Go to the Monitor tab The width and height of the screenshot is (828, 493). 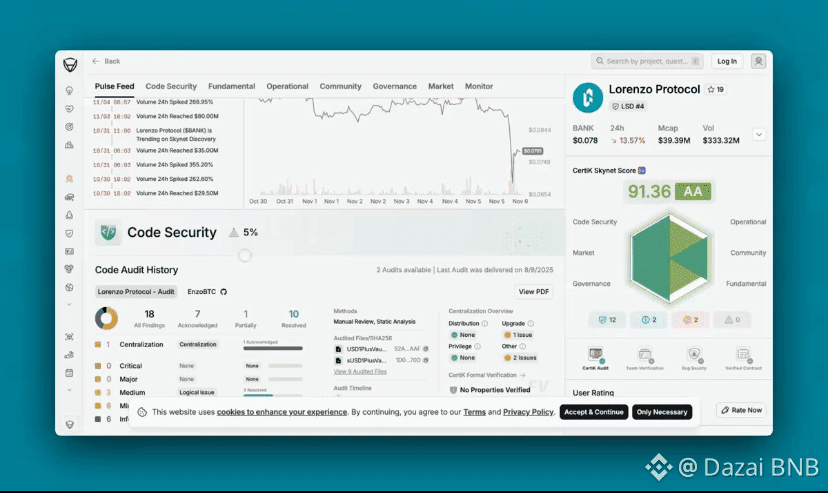[x=479, y=86]
